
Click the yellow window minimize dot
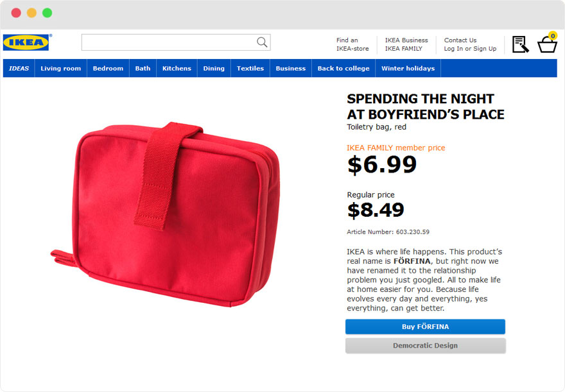pyautogui.click(x=31, y=13)
